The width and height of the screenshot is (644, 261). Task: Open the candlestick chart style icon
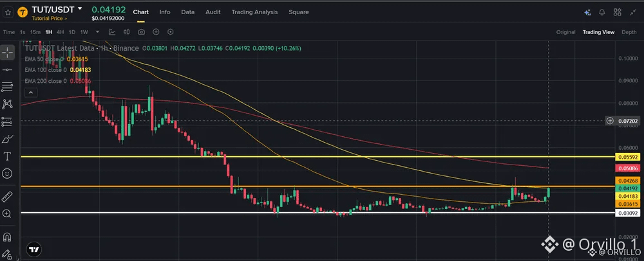click(x=126, y=32)
